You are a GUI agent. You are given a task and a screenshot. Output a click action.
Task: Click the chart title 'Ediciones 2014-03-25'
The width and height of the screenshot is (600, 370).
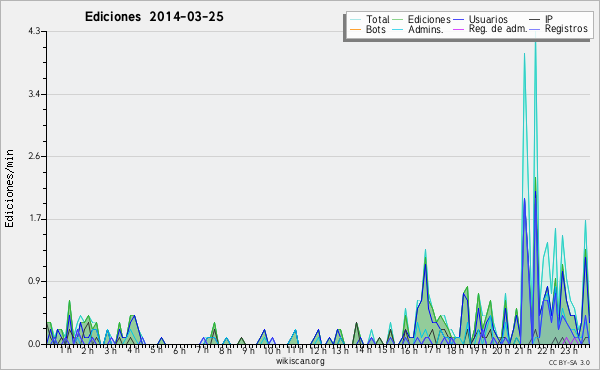[x=154, y=17]
